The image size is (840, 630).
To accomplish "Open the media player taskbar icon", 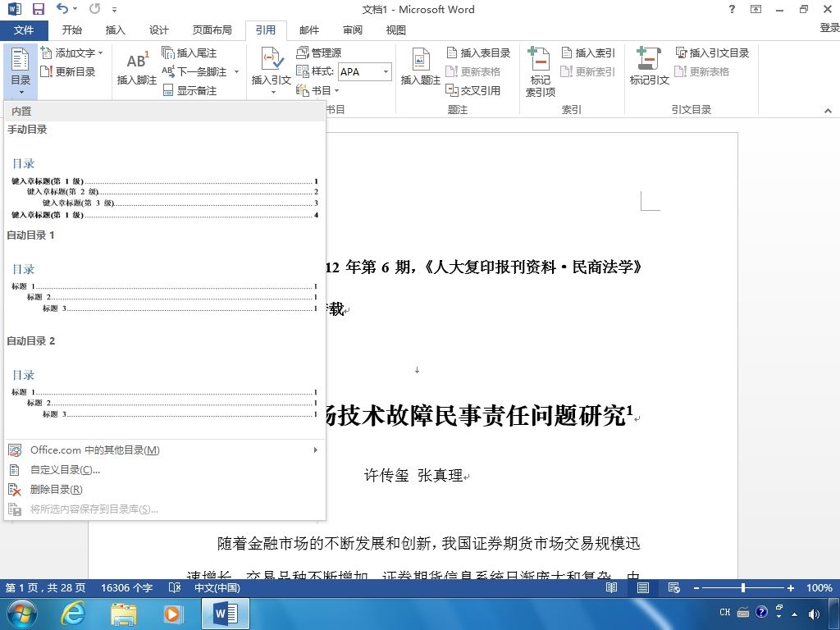I will [x=172, y=614].
